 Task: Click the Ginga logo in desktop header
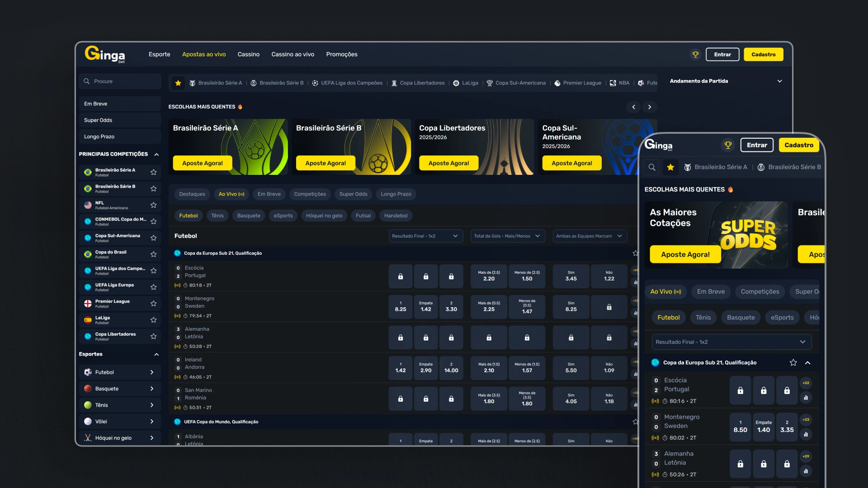coord(105,54)
